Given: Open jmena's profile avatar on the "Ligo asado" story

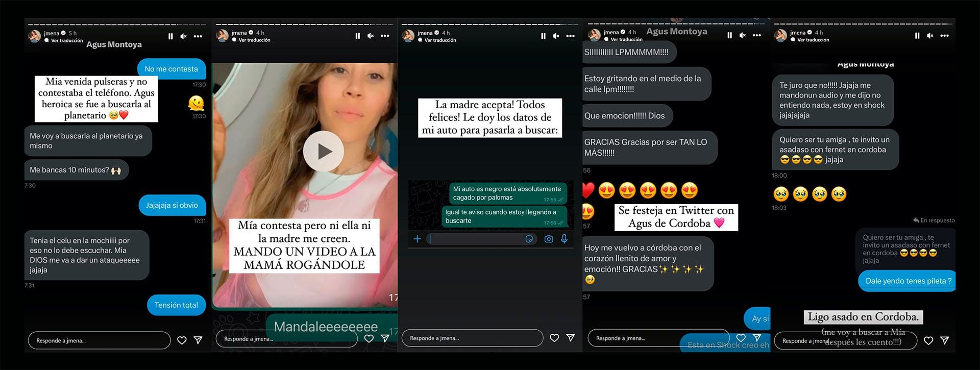Looking at the screenshot, I should pyautogui.click(x=780, y=36).
